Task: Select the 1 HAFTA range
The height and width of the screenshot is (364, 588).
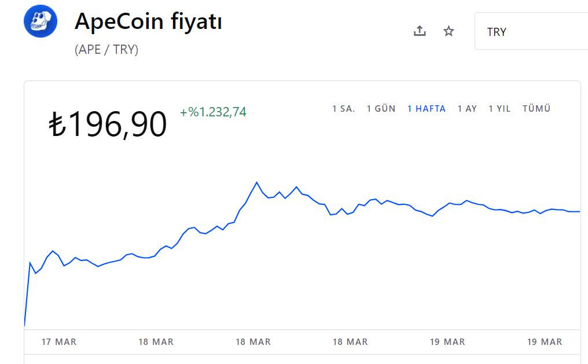Action: (427, 109)
